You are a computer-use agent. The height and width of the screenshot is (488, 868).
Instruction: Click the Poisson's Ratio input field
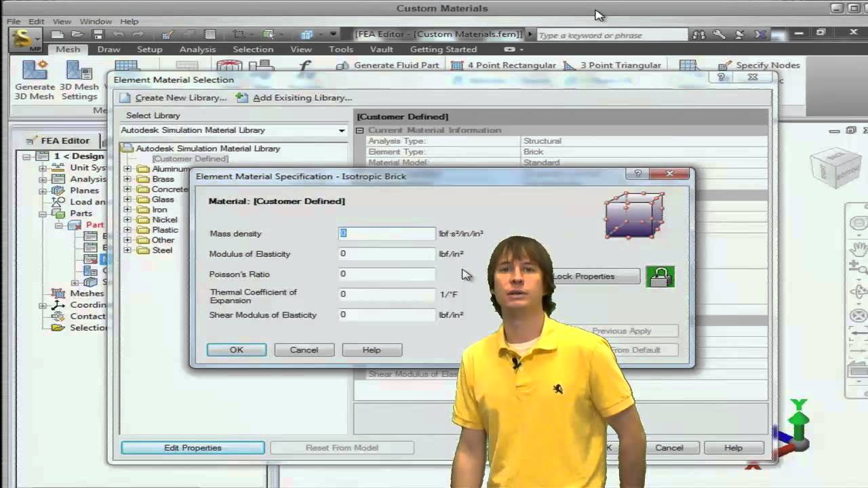coord(387,274)
